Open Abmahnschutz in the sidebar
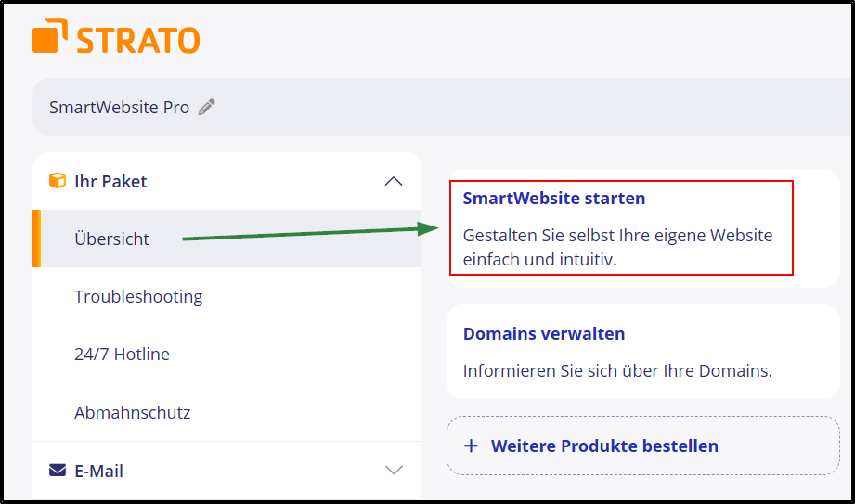 (227, 412)
